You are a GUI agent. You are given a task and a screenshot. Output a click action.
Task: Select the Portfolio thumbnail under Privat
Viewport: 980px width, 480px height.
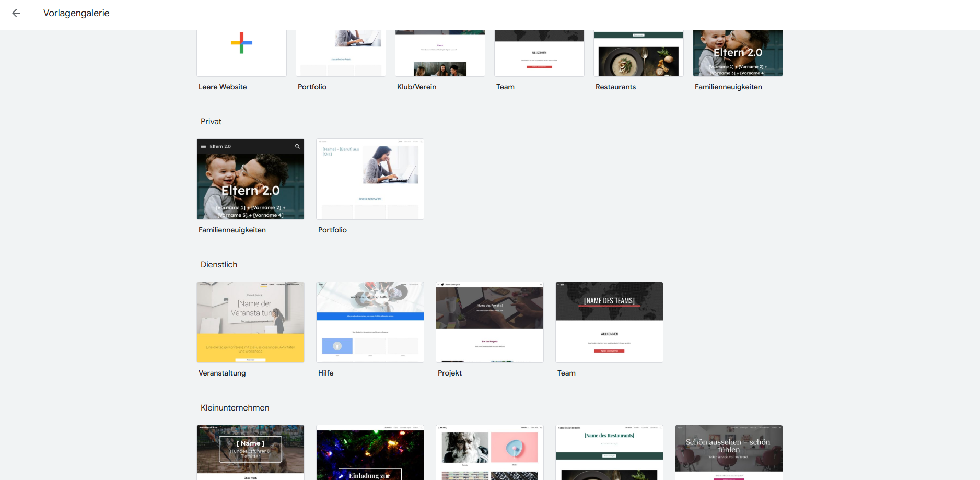click(x=370, y=179)
